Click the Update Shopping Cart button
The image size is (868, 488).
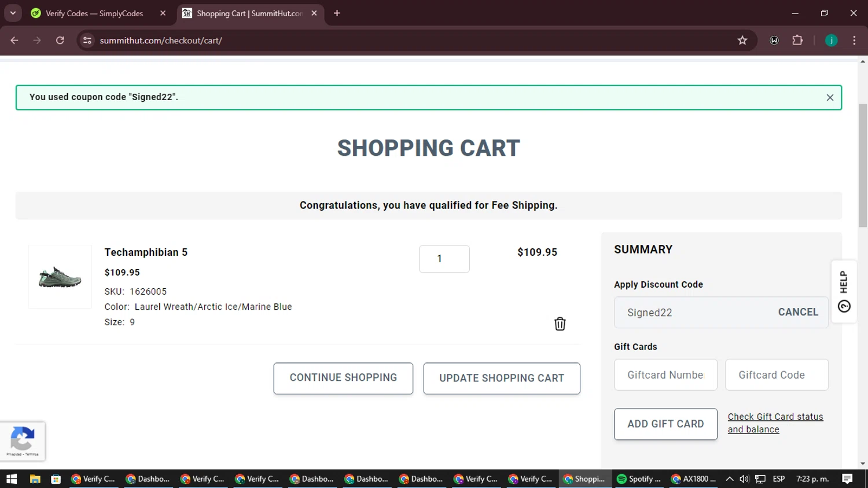pos(501,379)
